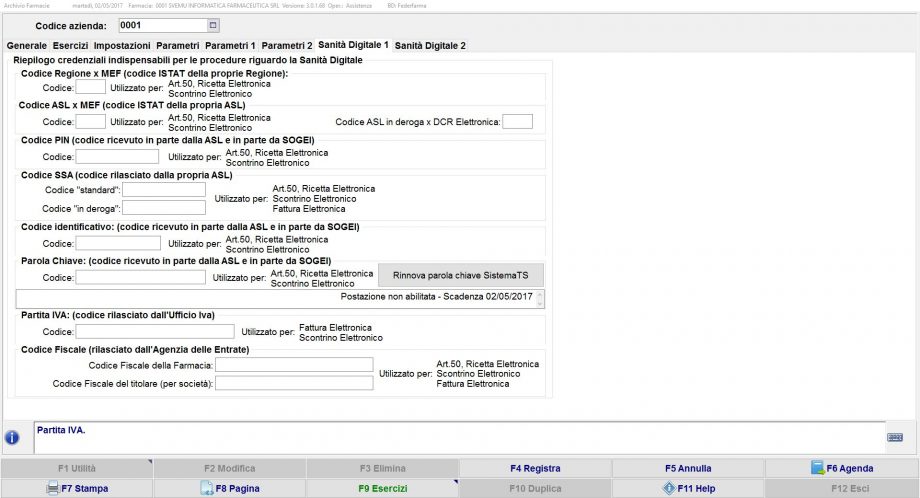Focus the Partita IVA code field
The image size is (920, 498).
pyautogui.click(x=155, y=331)
